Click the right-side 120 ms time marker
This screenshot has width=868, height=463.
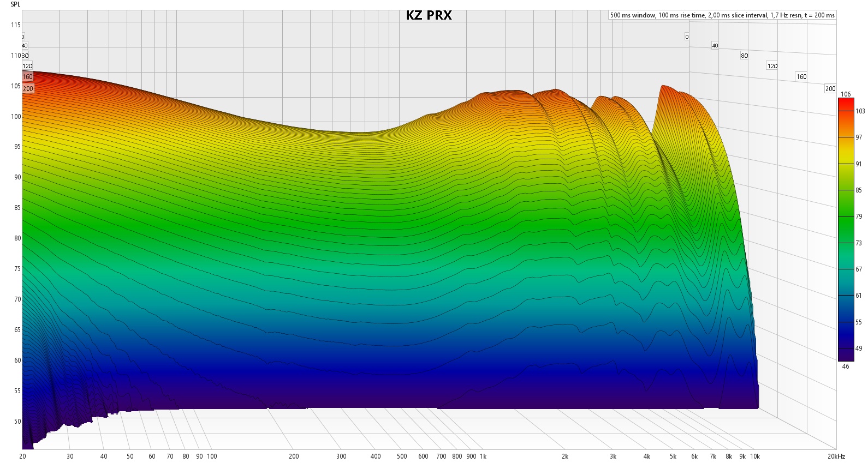pos(772,66)
